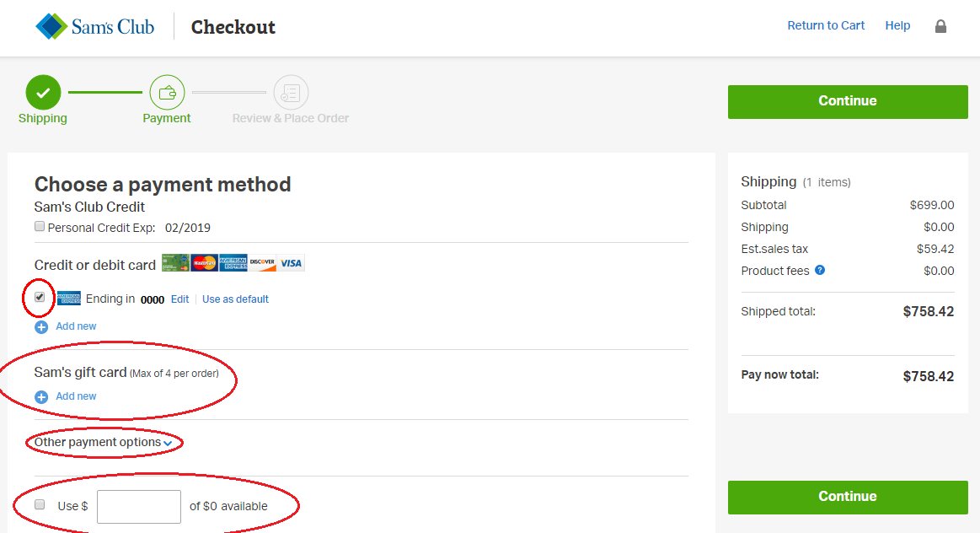Click Edit next to card ending 0000
The width and height of the screenshot is (980, 533).
[179, 299]
